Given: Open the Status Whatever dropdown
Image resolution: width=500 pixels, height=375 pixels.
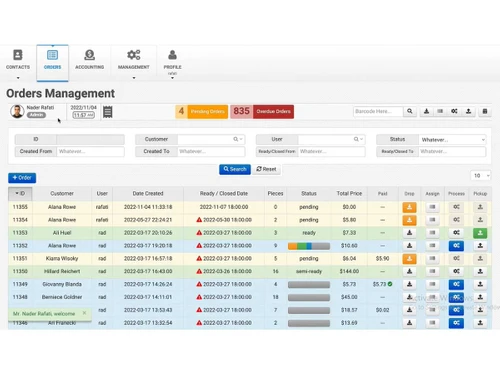Looking at the screenshot, I should coord(452,140).
